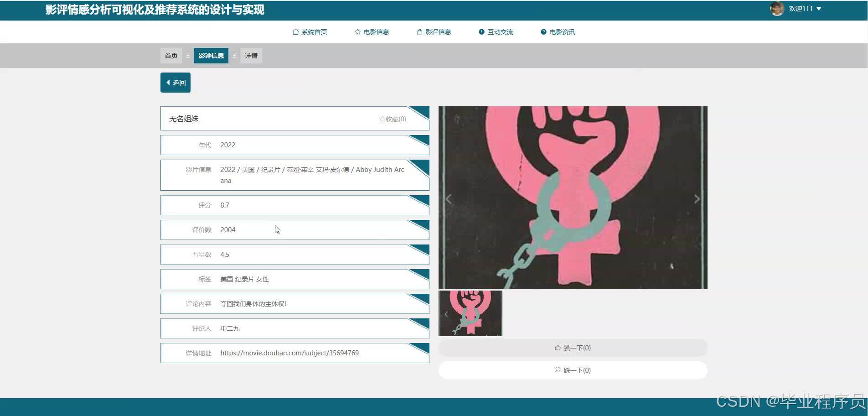This screenshot has height=416, width=868.
Task: Open the 电影资讯 nav item
Action: pos(558,32)
